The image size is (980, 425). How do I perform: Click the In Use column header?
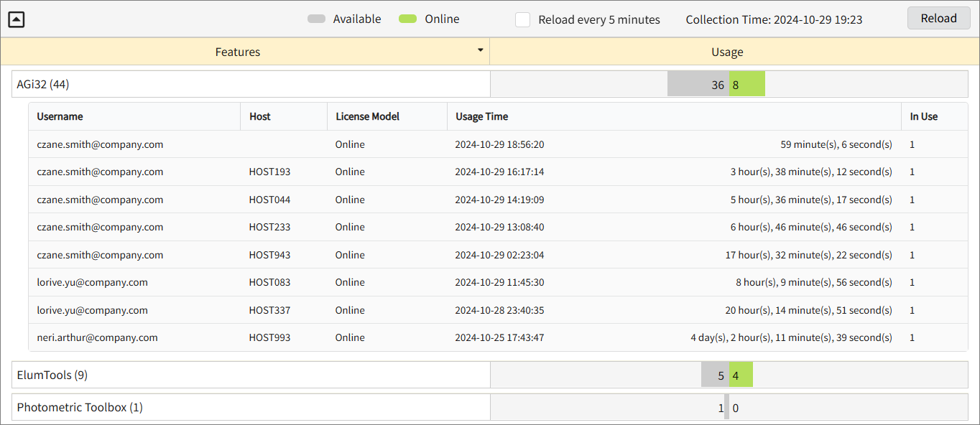tap(923, 116)
